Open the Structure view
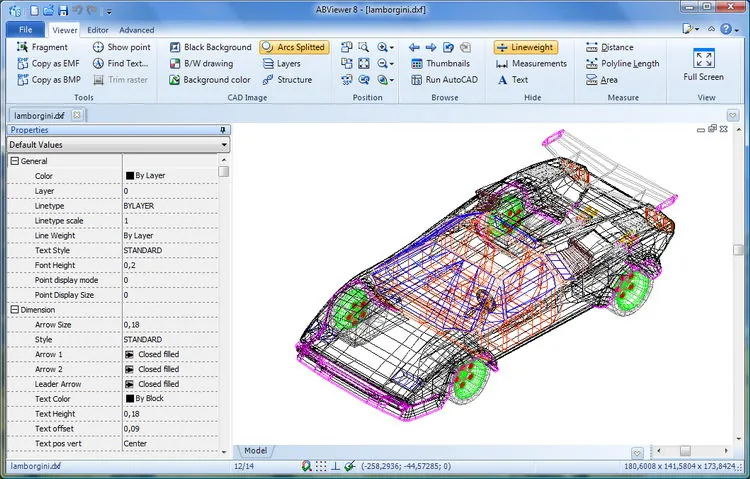This screenshot has height=479, width=750. (x=287, y=79)
